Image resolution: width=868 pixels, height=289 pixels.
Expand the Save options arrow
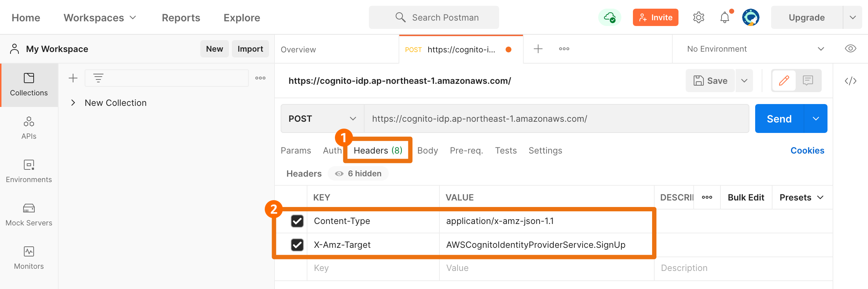point(744,81)
